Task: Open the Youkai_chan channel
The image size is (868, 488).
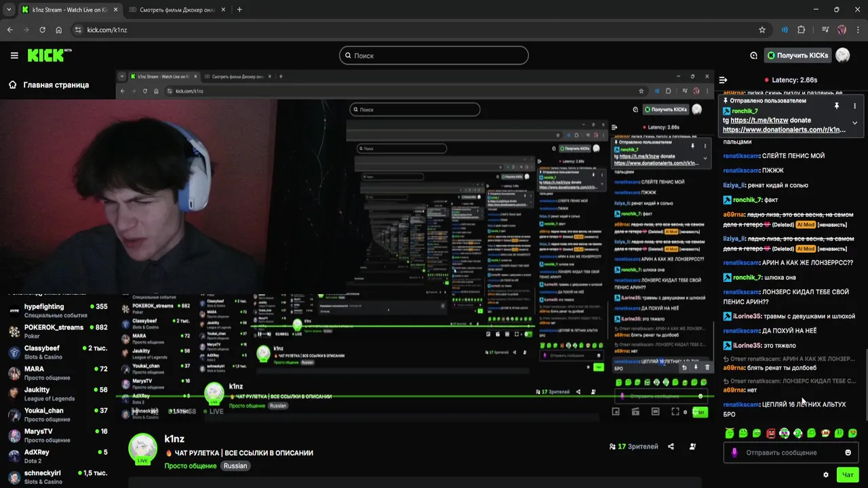Action: pos(57,415)
